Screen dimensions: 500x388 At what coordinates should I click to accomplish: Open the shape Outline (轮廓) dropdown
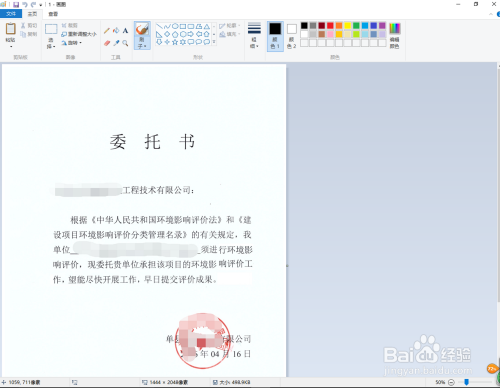tap(230, 26)
